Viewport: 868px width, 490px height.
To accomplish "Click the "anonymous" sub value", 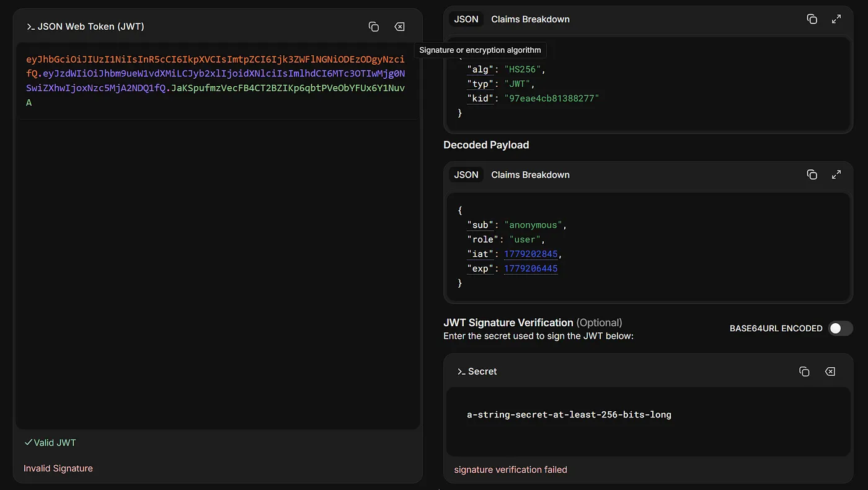I will pyautogui.click(x=533, y=225).
